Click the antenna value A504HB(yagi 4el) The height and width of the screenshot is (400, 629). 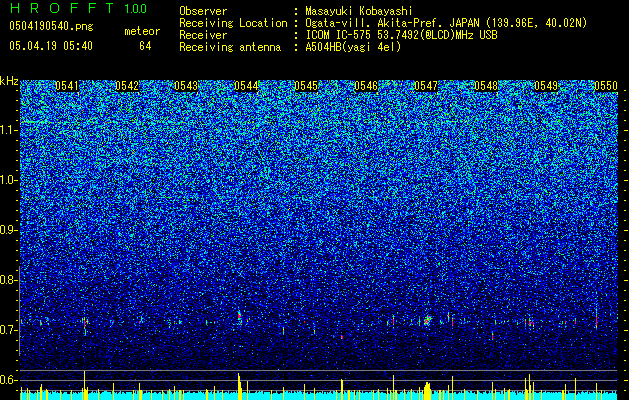(353, 47)
